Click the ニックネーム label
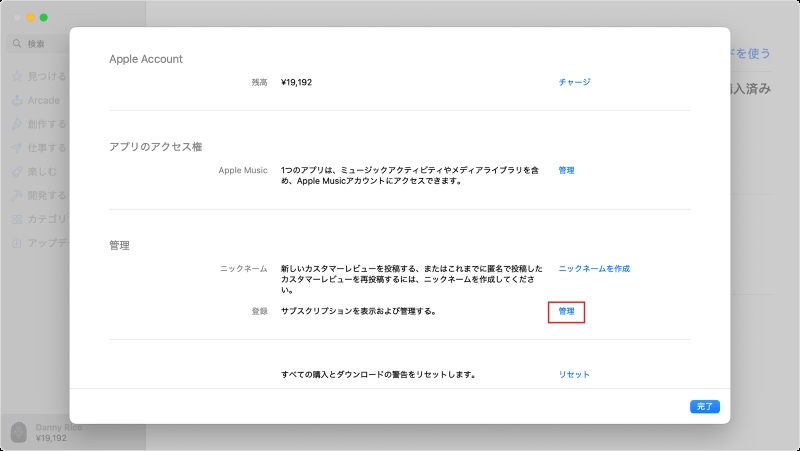 [x=244, y=269]
